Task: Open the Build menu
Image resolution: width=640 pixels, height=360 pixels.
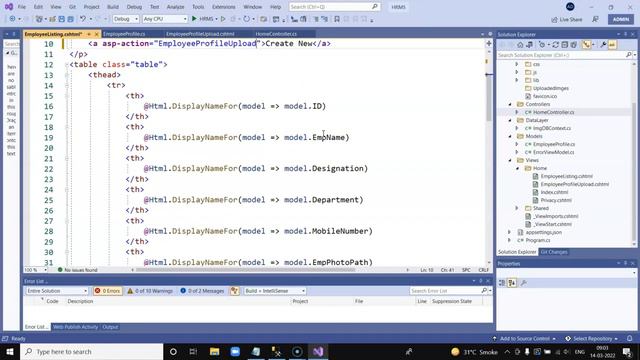Action: [x=113, y=7]
